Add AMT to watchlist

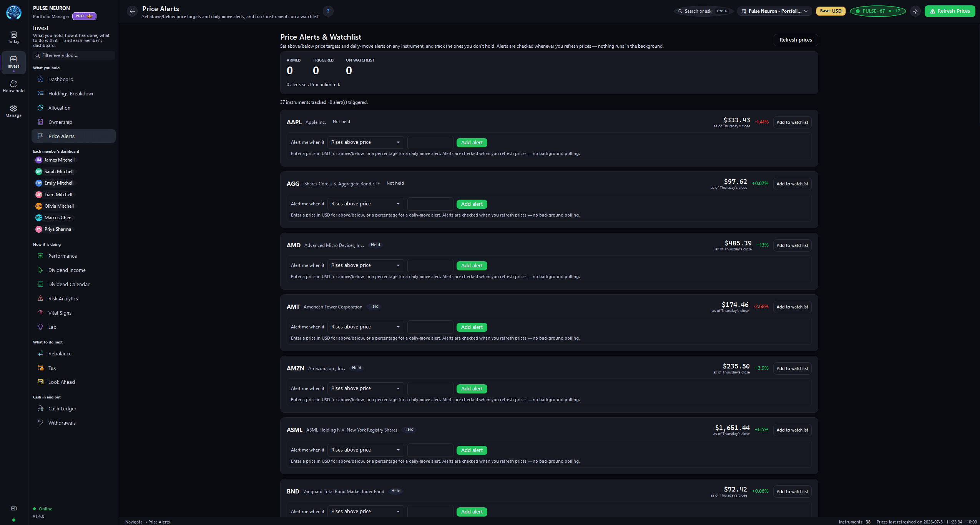tap(792, 307)
